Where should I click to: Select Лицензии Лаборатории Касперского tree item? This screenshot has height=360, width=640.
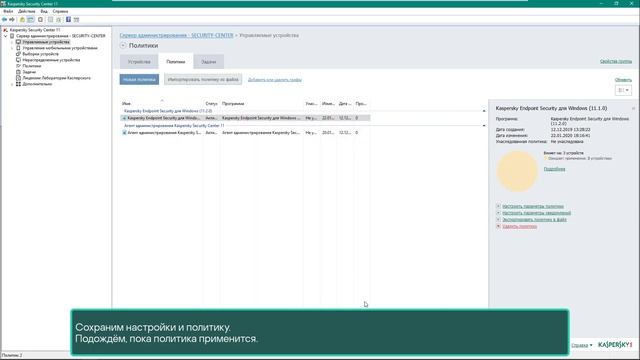point(57,78)
